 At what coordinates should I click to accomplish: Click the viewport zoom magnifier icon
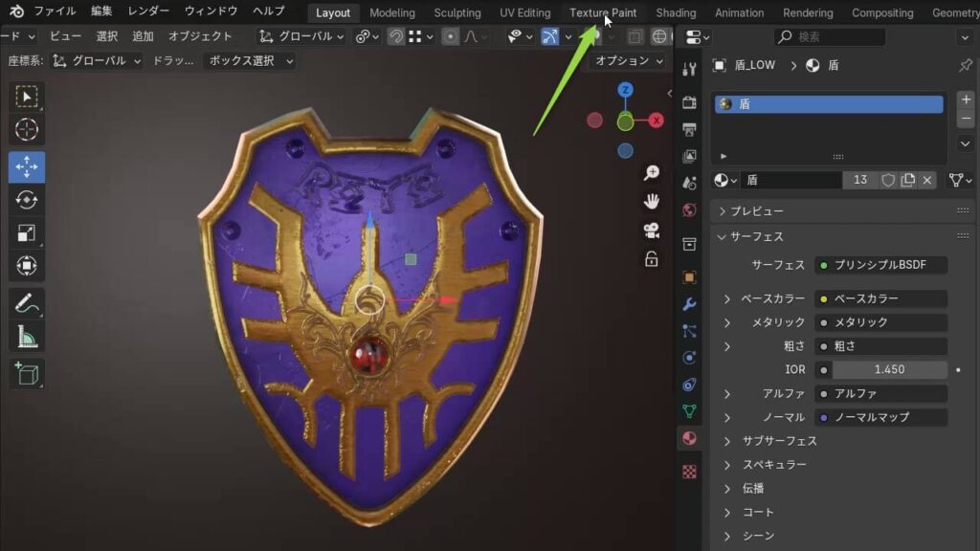tap(651, 172)
